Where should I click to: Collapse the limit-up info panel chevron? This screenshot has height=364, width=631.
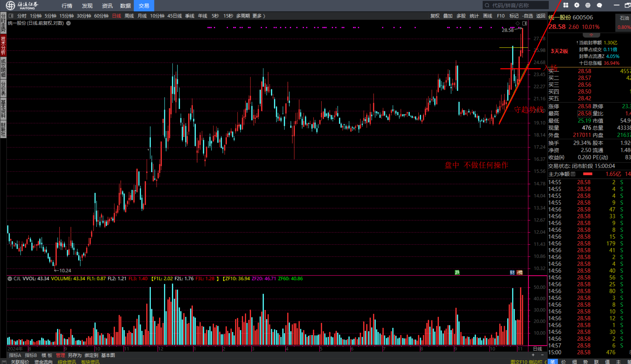[591, 35]
